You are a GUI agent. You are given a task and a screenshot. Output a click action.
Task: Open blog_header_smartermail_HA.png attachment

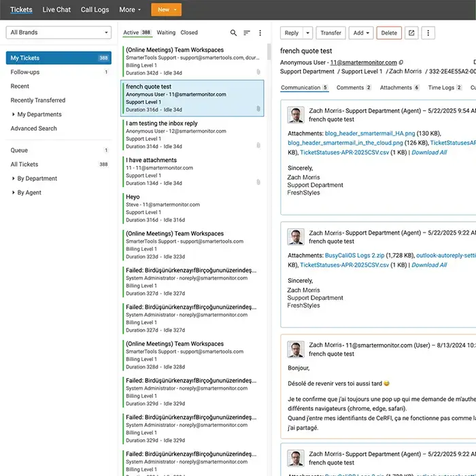click(370, 133)
